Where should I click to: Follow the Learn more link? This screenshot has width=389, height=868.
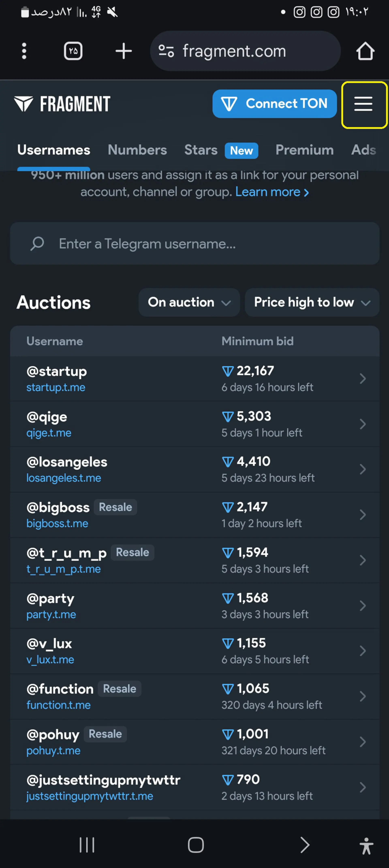coord(272,192)
